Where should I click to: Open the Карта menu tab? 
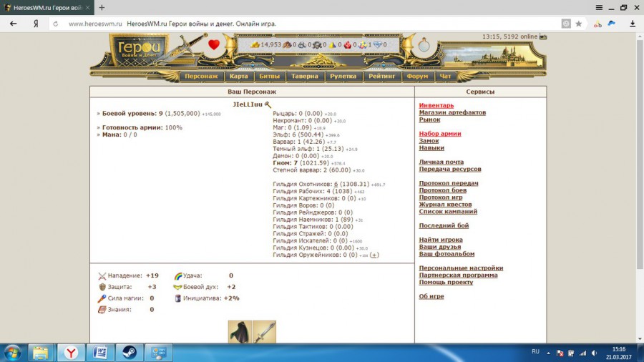238,76
